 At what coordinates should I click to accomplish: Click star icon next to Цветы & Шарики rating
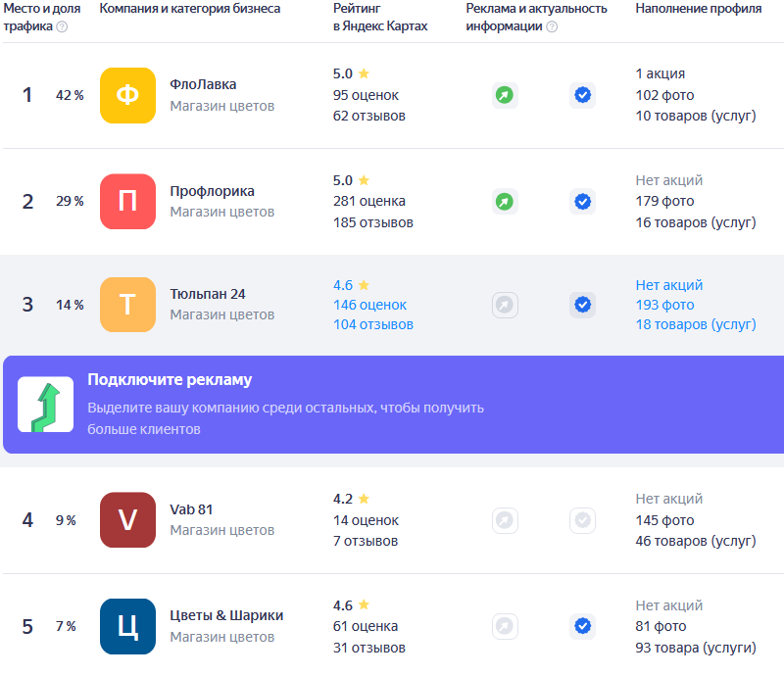(x=364, y=605)
